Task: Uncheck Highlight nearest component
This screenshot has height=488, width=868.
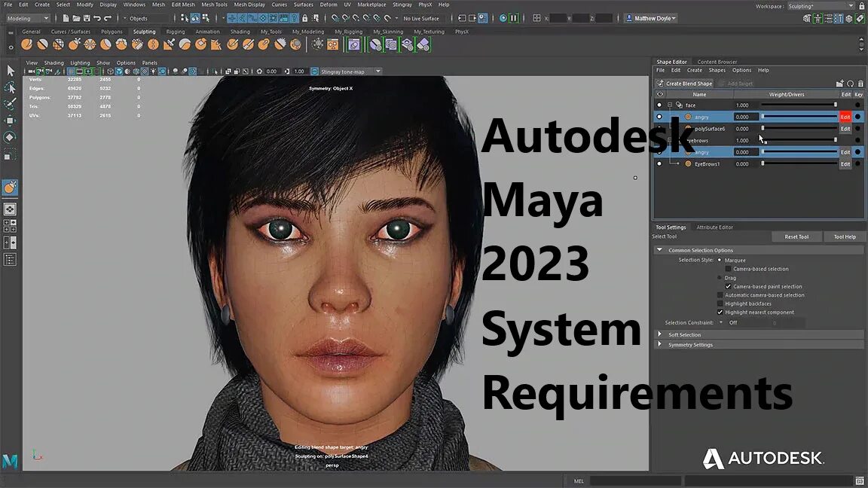Action: (720, 312)
